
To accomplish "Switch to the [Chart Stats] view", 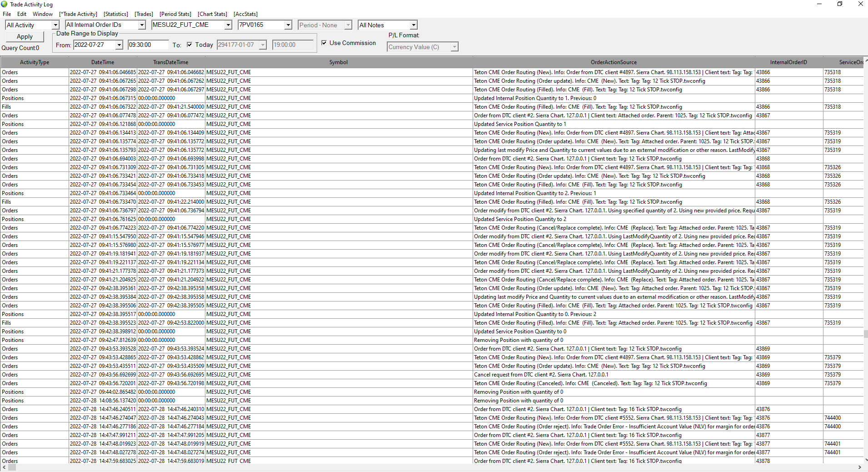I will pyautogui.click(x=212, y=14).
